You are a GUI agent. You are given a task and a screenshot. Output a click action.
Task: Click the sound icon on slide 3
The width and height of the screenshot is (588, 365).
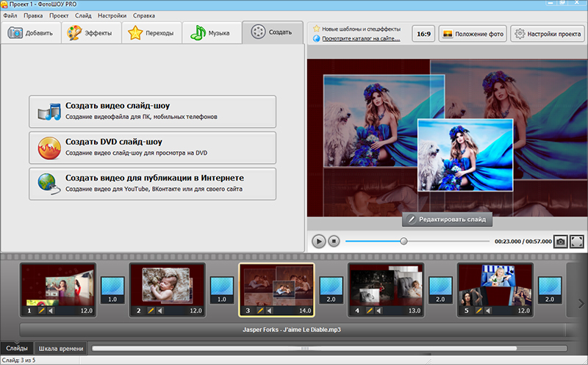(x=269, y=311)
